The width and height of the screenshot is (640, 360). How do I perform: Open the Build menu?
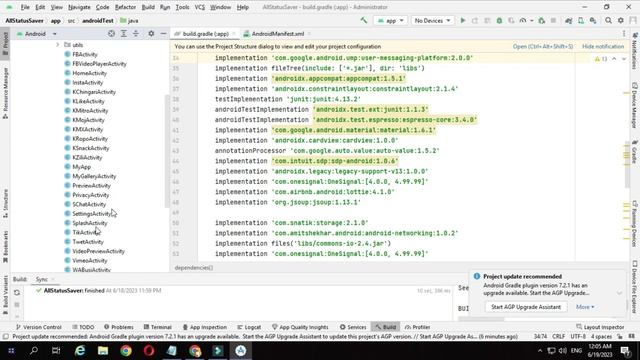point(148,7)
